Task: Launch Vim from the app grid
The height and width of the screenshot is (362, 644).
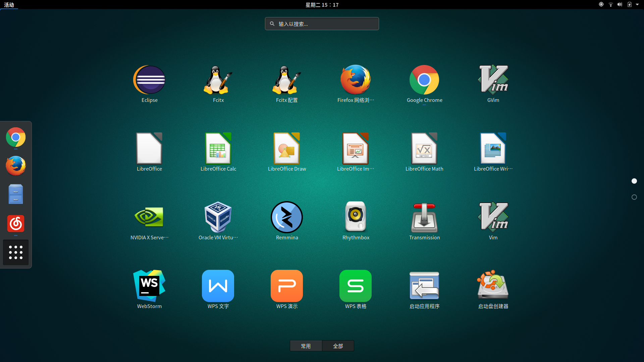Action: point(493,222)
